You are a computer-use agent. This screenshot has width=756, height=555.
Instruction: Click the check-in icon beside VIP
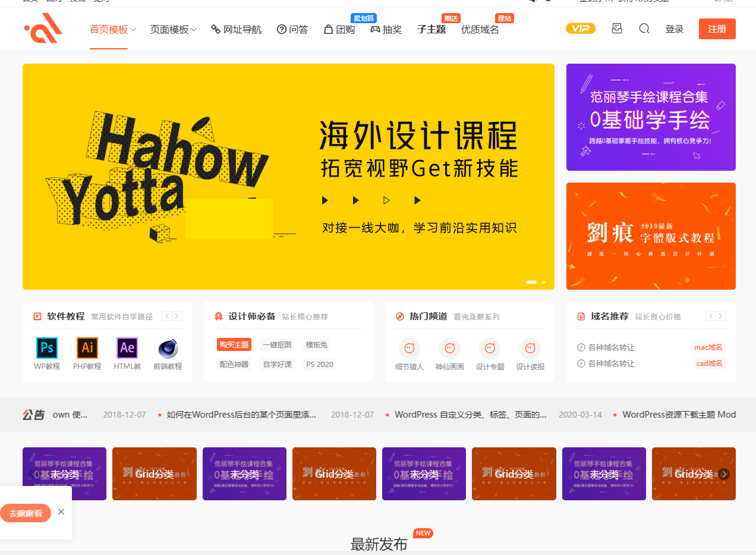pos(617,29)
